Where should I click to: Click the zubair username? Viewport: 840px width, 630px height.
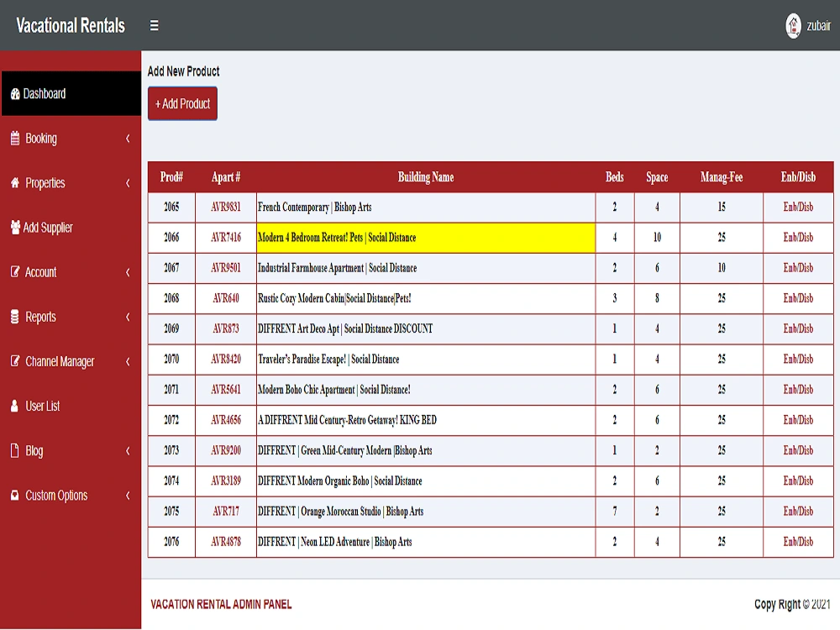pyautogui.click(x=818, y=26)
